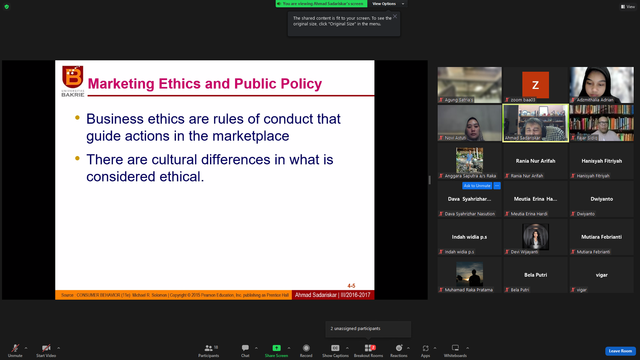
Task: Click the Leave Room button
Action: 620,351
